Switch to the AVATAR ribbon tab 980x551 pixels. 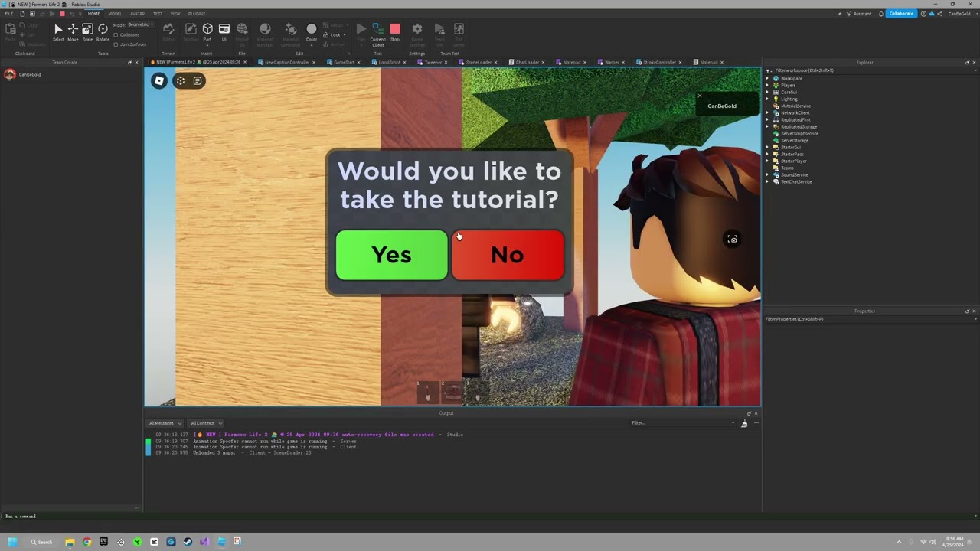[x=137, y=14]
